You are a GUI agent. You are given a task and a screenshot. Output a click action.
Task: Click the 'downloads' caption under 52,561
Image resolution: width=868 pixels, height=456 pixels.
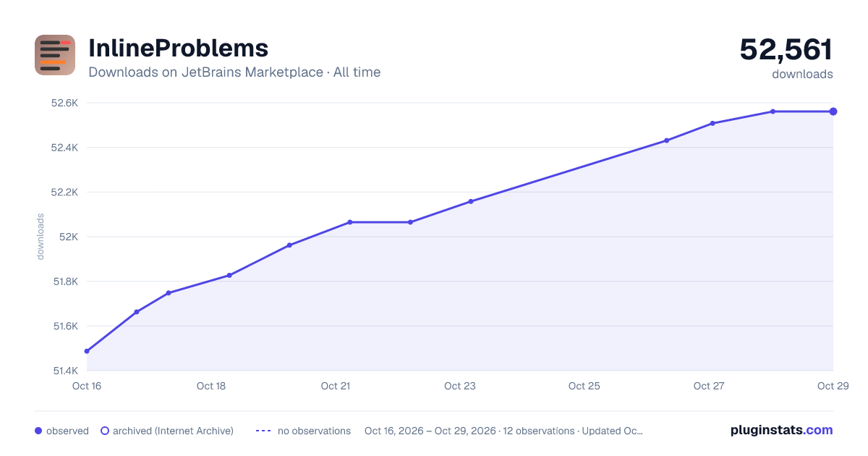pyautogui.click(x=803, y=74)
